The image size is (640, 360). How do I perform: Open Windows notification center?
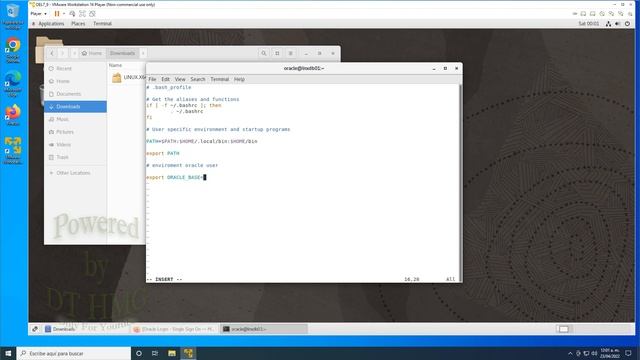pyautogui.click(x=629, y=353)
